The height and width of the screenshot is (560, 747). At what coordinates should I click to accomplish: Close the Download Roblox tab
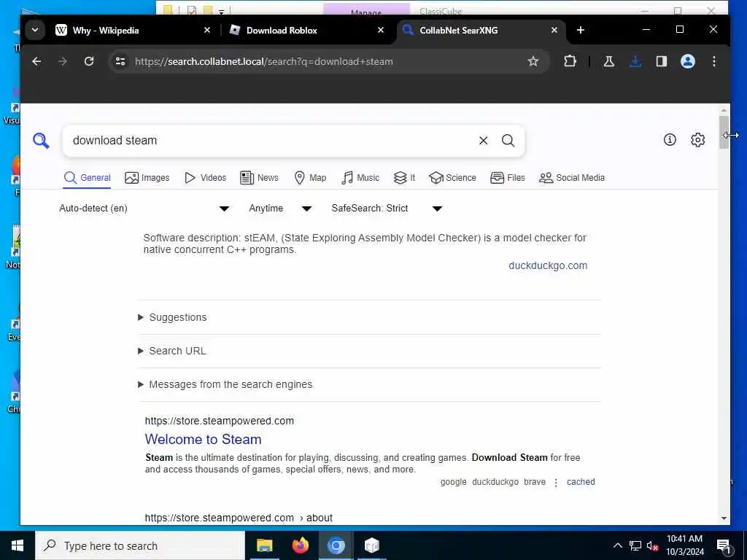click(x=381, y=30)
